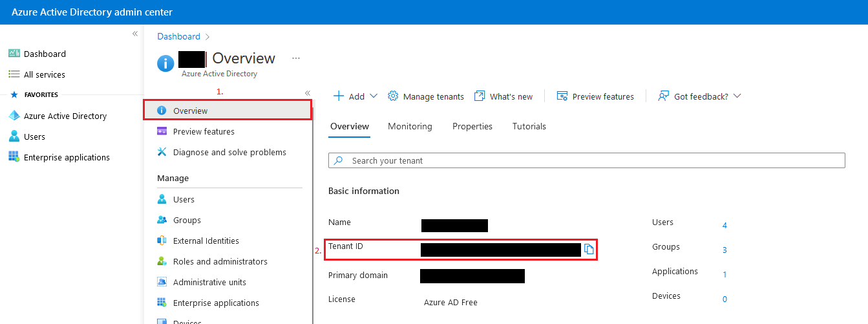Click the Manage tenants gear icon

tap(393, 96)
